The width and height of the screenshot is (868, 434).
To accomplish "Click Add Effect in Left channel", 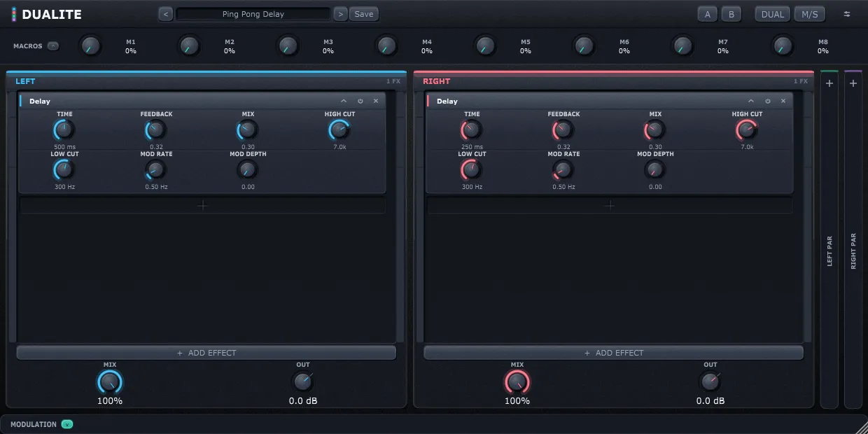I will pyautogui.click(x=206, y=353).
